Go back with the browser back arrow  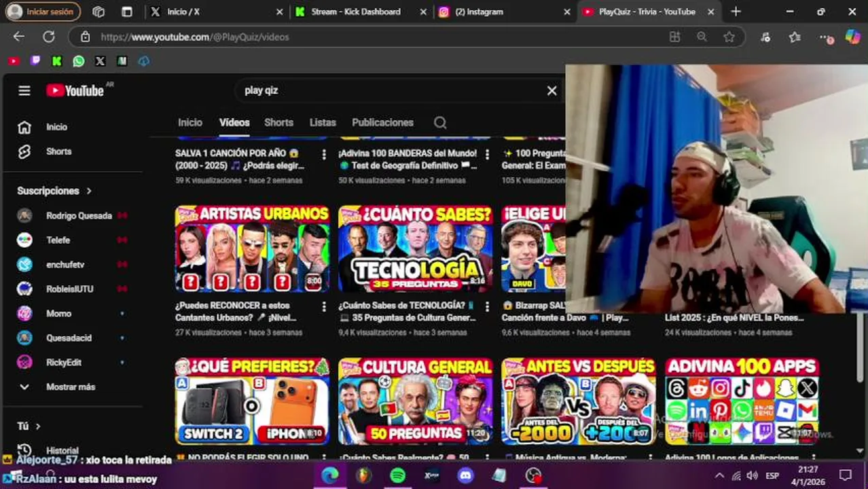coord(19,37)
